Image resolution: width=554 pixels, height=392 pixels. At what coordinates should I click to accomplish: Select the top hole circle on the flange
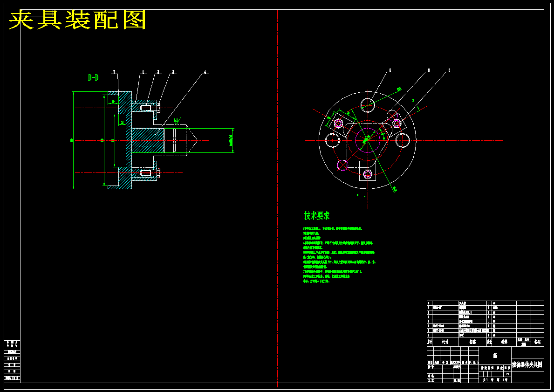[368, 105]
